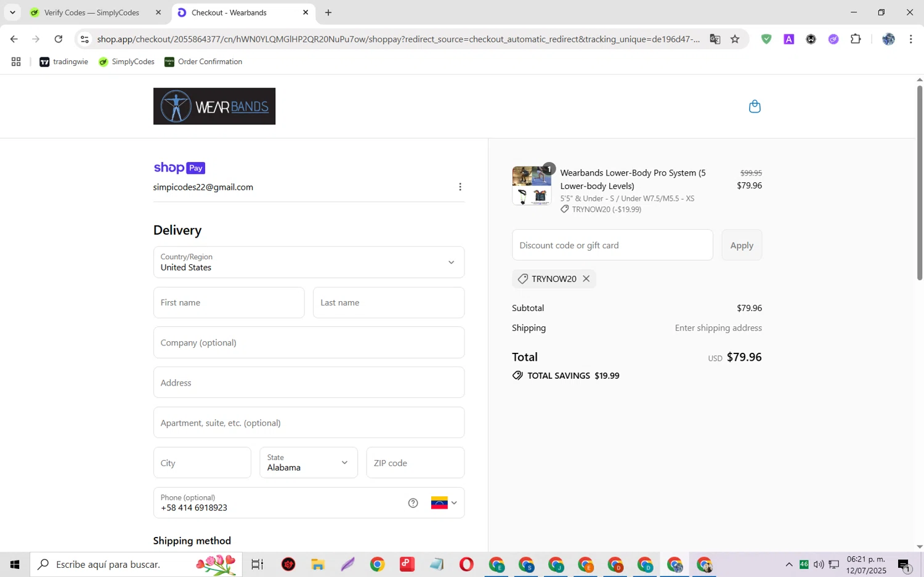This screenshot has height=577, width=924.
Task: Click the Discount code or gift card field
Action: pos(612,245)
